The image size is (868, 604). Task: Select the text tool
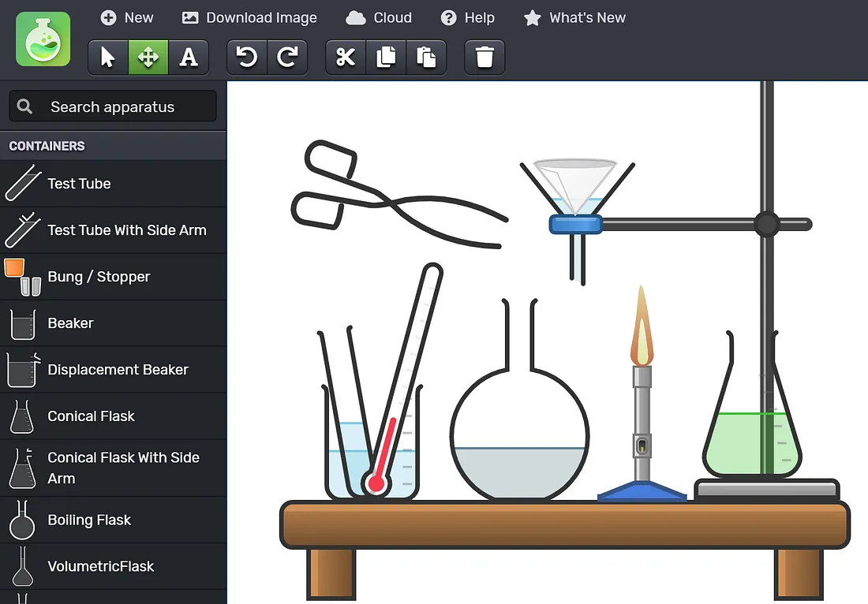click(x=189, y=57)
